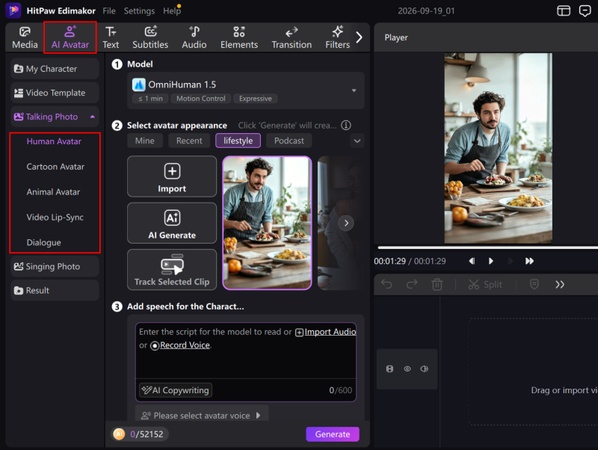Switch to the AI Avatar tab
Screen dimensions: 598x450
[x=70, y=37]
